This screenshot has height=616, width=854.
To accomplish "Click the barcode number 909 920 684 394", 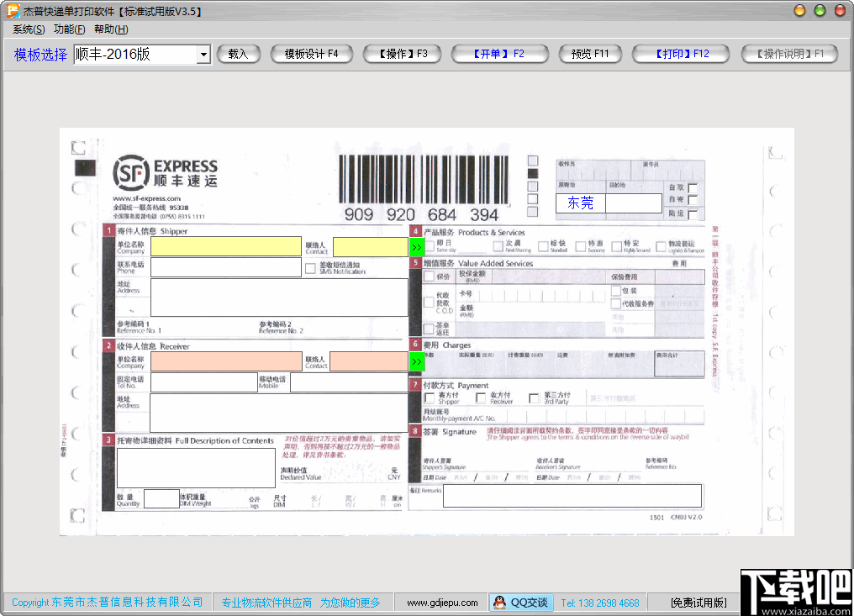I will tap(422, 214).
